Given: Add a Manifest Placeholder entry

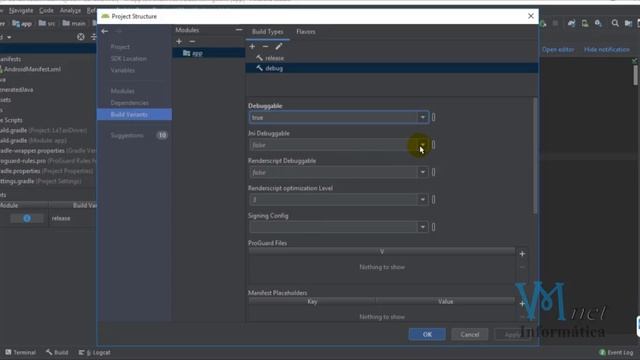Looking at the screenshot, I should (x=522, y=304).
